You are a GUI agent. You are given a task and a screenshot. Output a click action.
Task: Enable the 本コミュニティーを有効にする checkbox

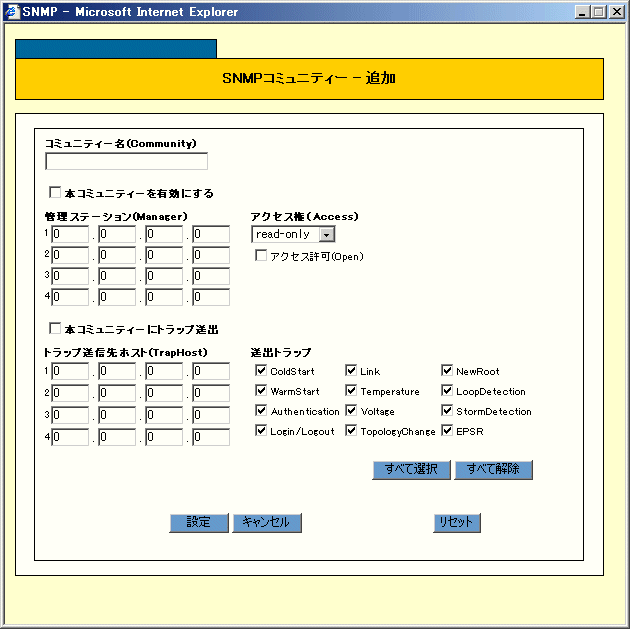pos(55,192)
